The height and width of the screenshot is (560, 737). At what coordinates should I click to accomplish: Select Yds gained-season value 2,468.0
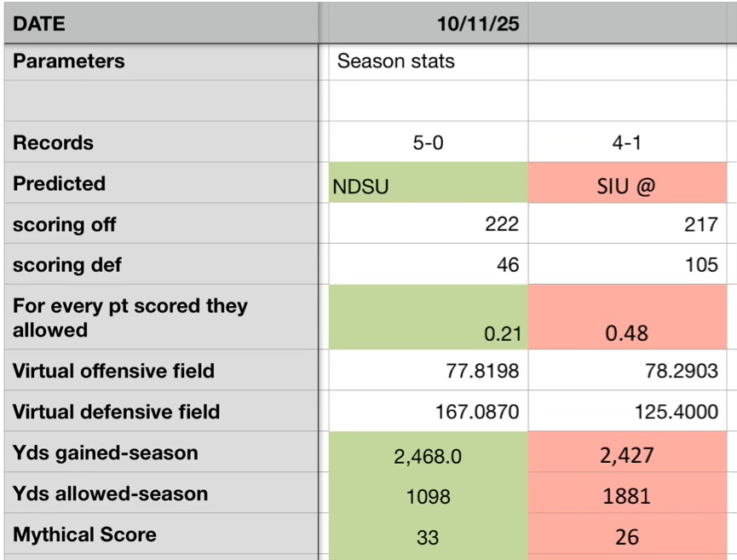click(424, 453)
